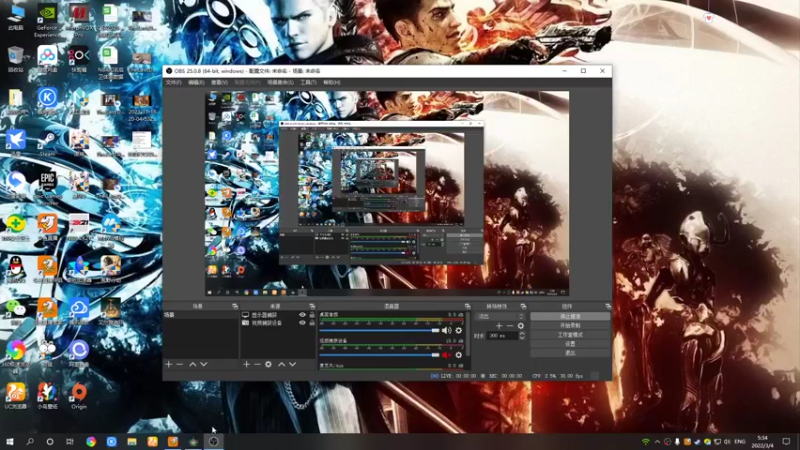Unmute the red muted speaker icon
This screenshot has width=800, height=450.
click(x=446, y=355)
